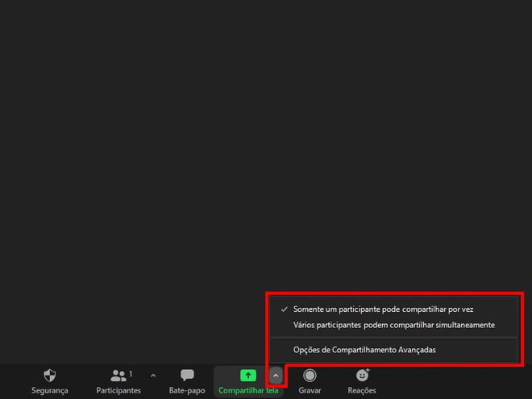Open the Participantes people icon
Screen dimensions: 532x399
click(118, 376)
